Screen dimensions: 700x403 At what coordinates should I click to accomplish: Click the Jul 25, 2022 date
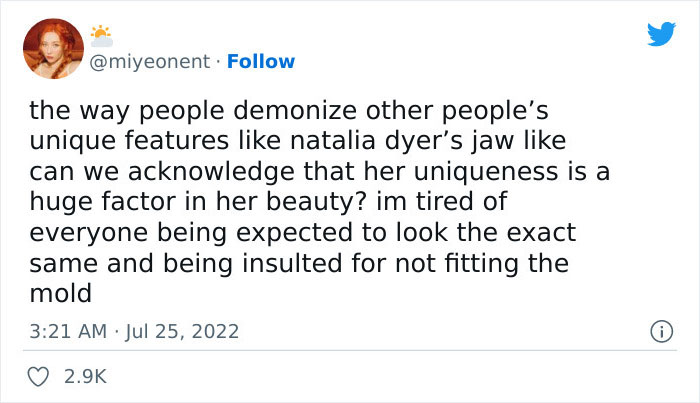pos(184,330)
